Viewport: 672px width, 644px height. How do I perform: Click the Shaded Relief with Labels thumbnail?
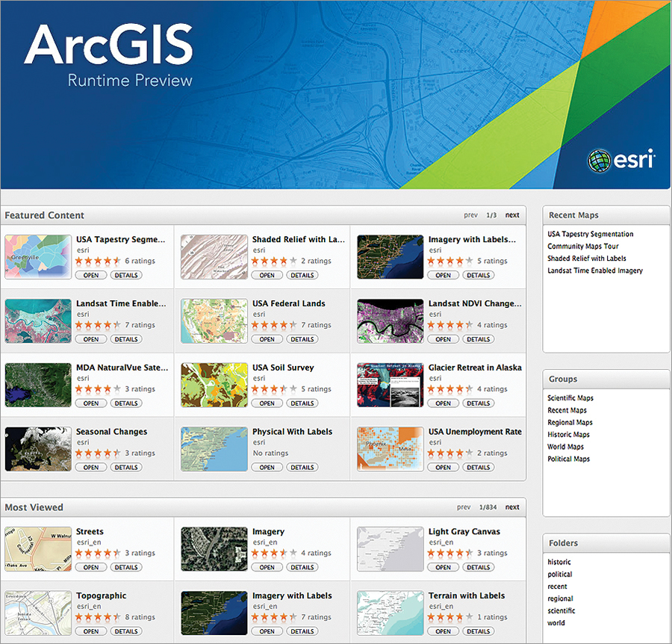[214, 257]
